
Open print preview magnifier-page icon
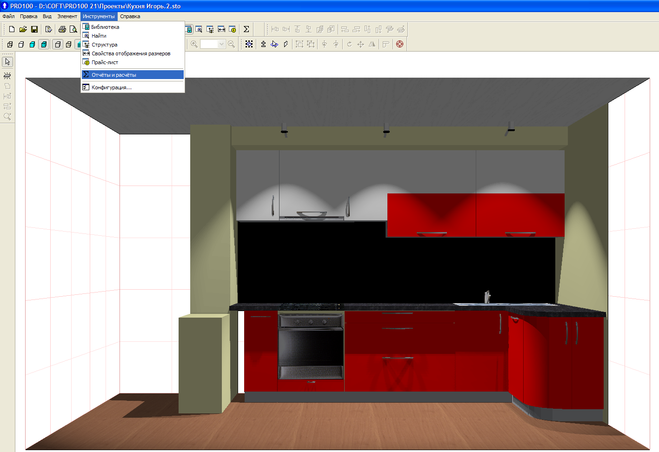73,29
